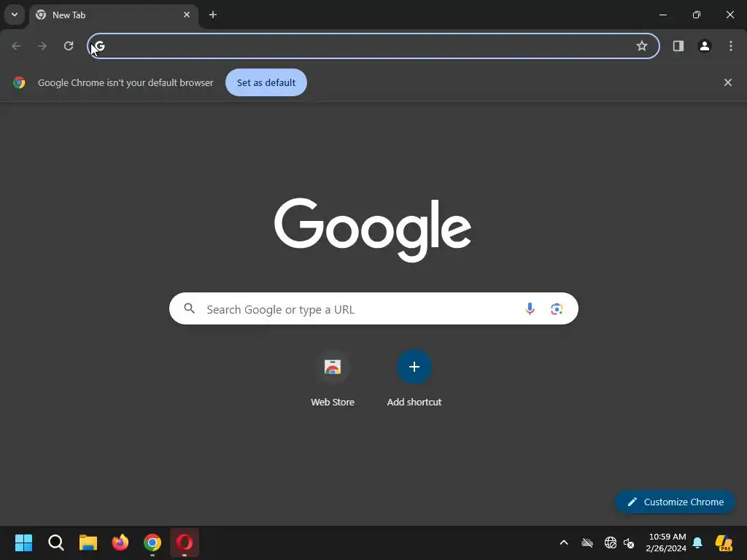
Task: Search by image with Google Lens icon
Action: click(557, 309)
